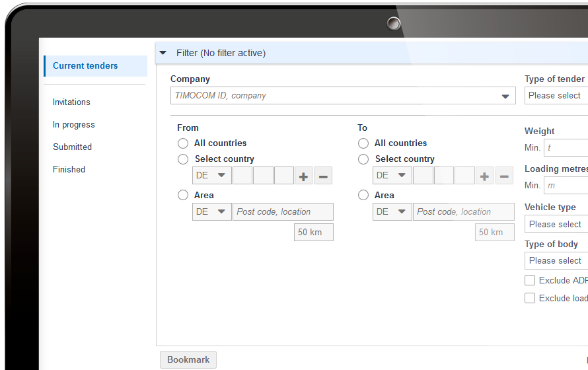Expand the Vehicle type dropdown

pos(556,224)
